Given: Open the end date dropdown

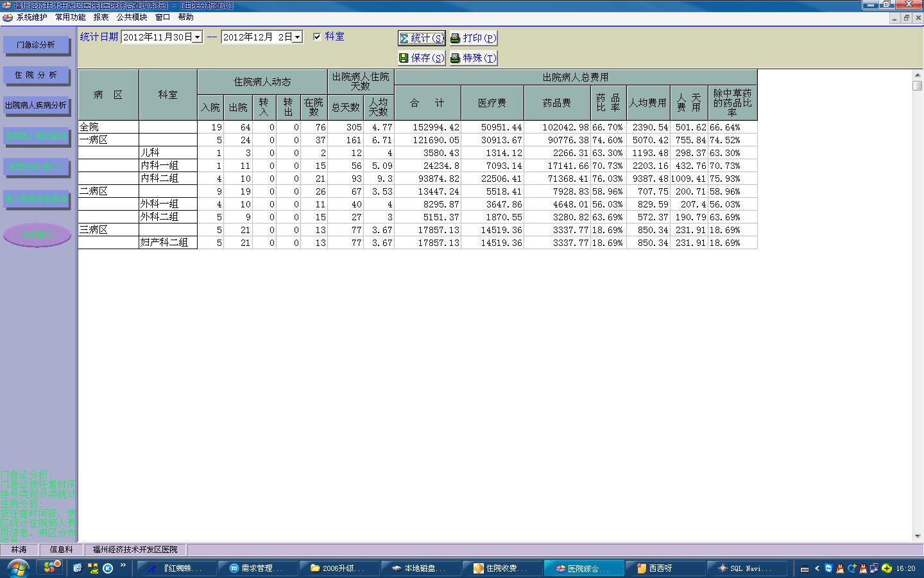Looking at the screenshot, I should coord(298,37).
